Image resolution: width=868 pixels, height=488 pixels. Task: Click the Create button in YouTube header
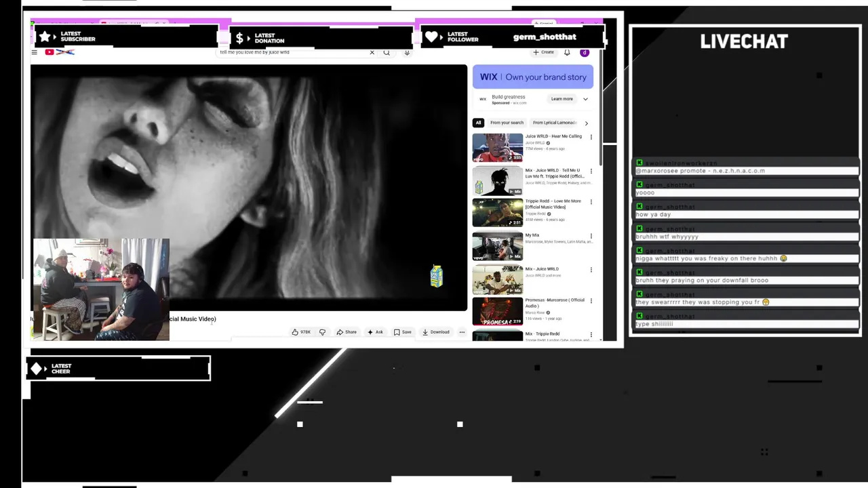[x=543, y=52]
